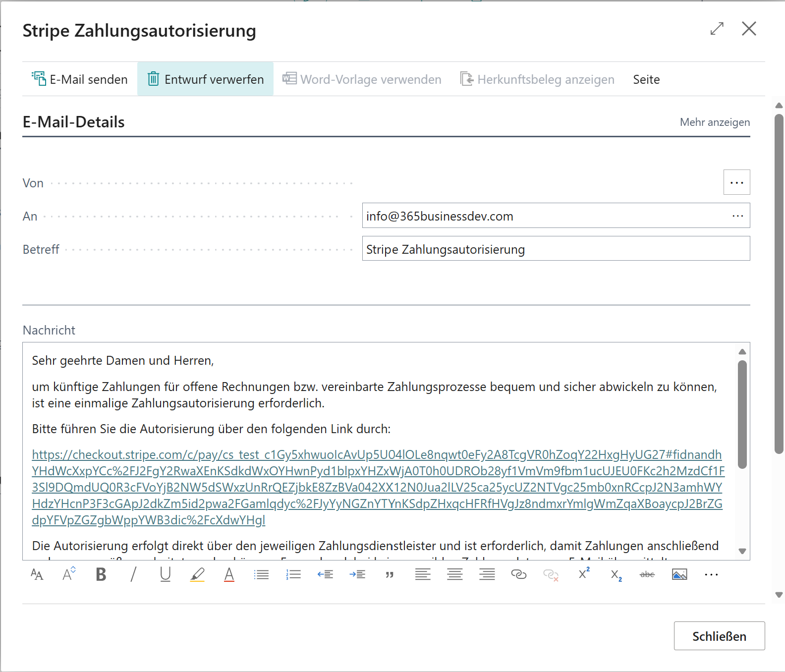Choose the font color icon
Image resolution: width=785 pixels, height=672 pixels.
[229, 574]
